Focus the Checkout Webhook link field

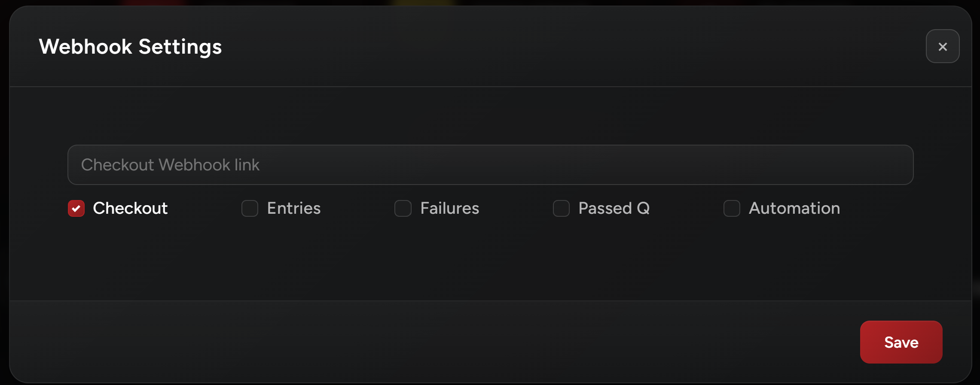pos(490,165)
